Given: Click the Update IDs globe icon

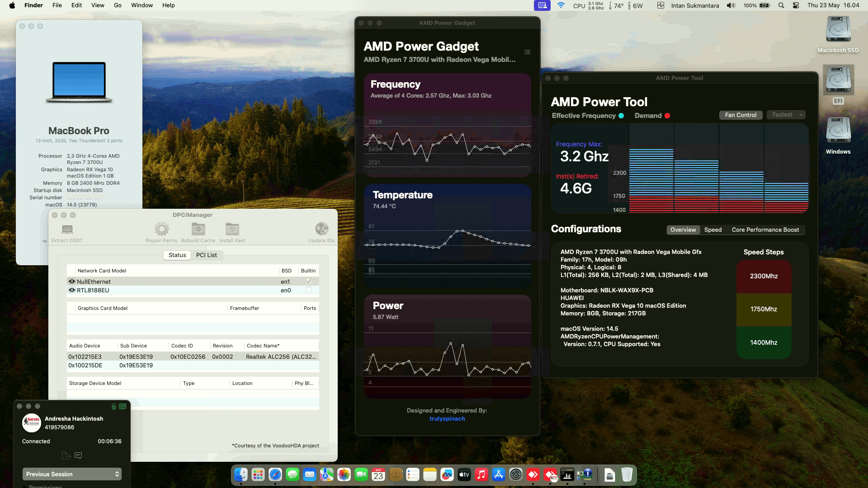Looking at the screenshot, I should pyautogui.click(x=321, y=229).
